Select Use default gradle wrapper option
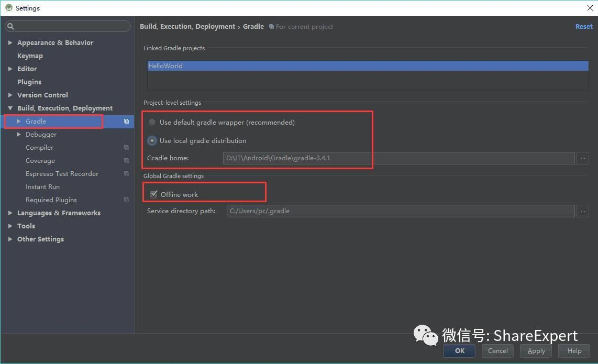This screenshot has height=364, width=598. click(x=152, y=122)
